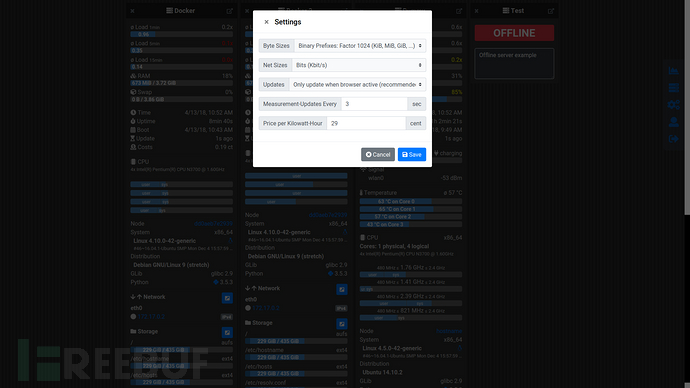Click the red OFFLINE status button
Viewport: 690px width, 388px height.
click(x=514, y=33)
